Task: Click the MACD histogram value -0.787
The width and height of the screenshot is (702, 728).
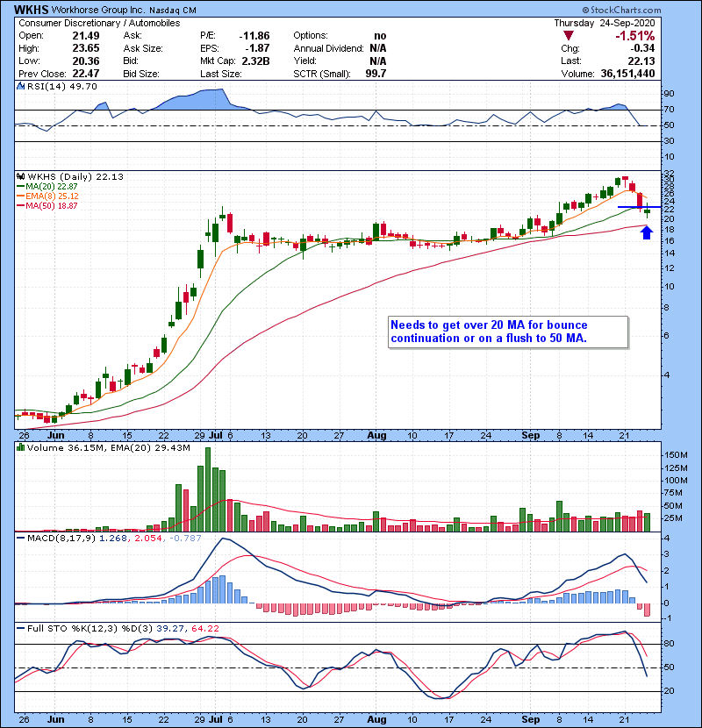Action: tap(185, 539)
